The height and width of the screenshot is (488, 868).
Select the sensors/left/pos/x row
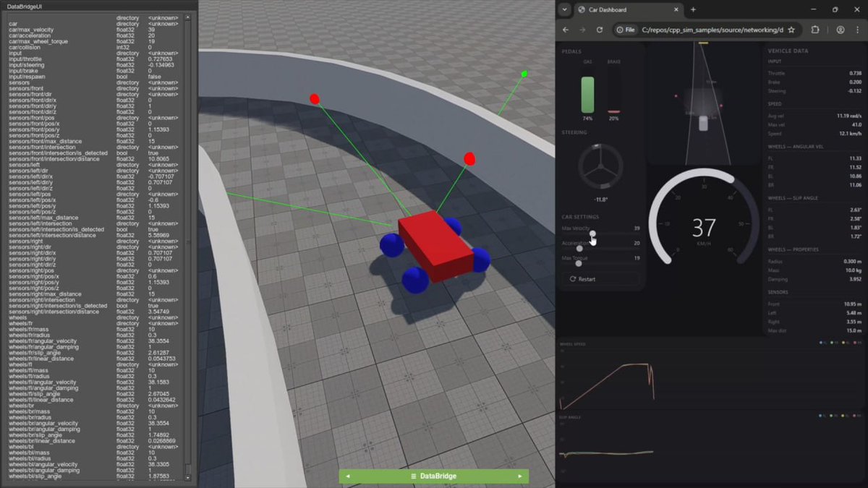[96, 200]
